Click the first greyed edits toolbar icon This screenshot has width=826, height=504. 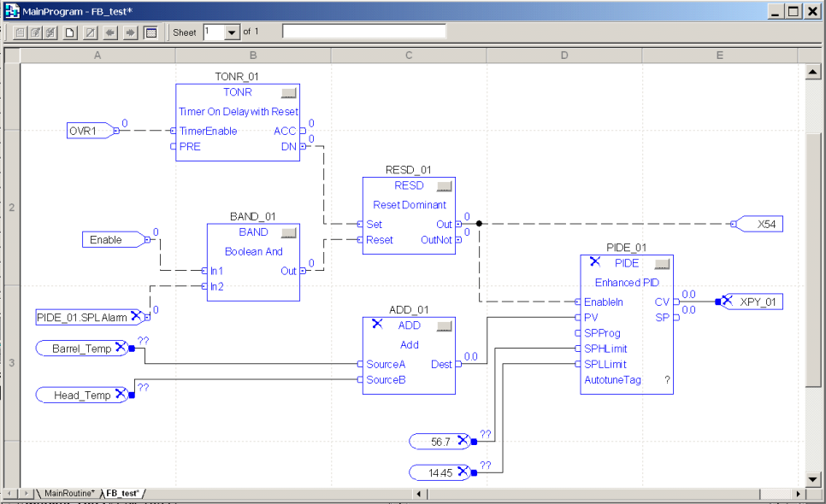[20, 32]
